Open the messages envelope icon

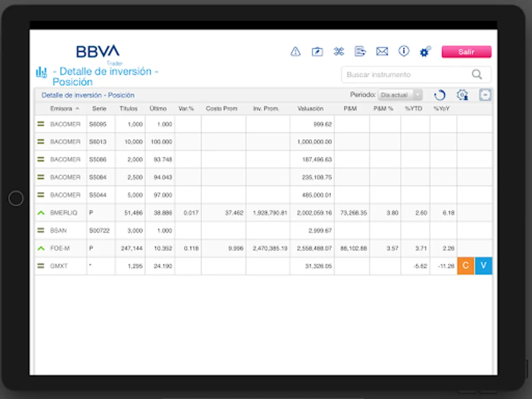(x=382, y=52)
